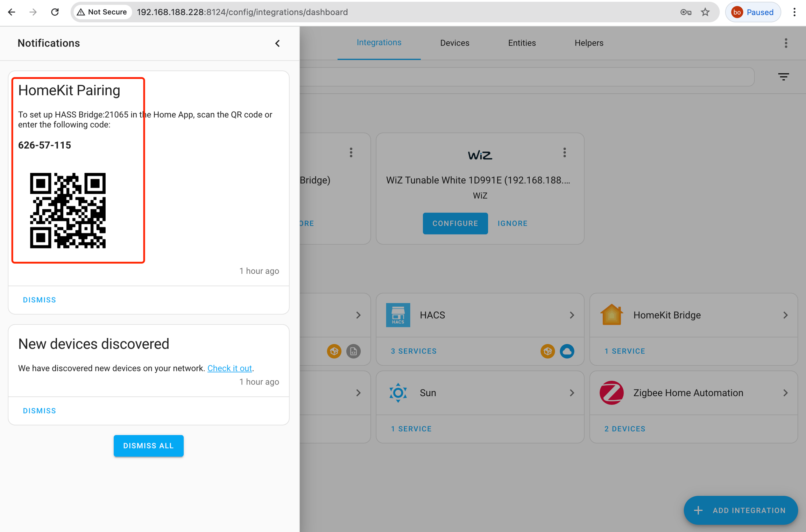Collapse the Notifications panel with back chevron
The image size is (806, 532).
277,43
